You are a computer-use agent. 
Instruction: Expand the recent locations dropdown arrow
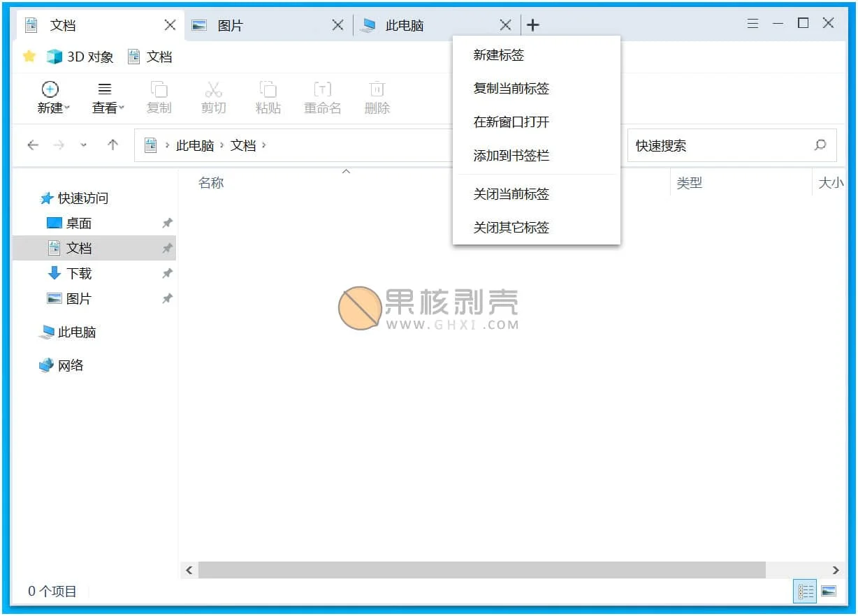[84, 145]
